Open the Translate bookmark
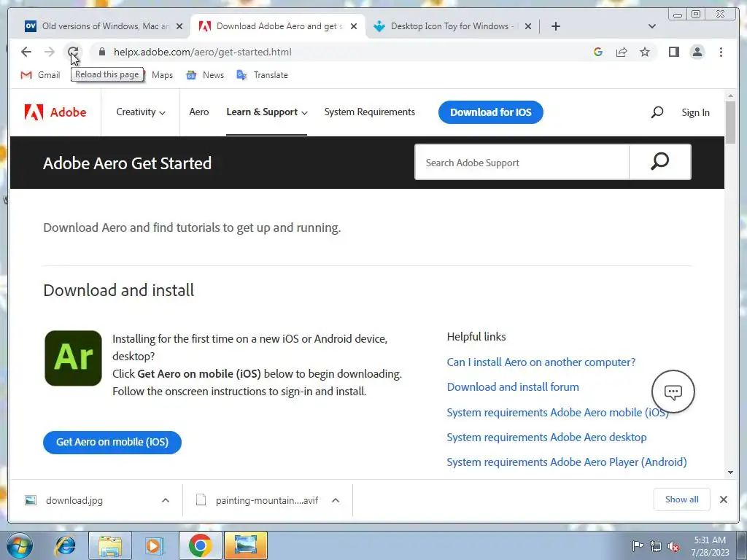Image resolution: width=747 pixels, height=560 pixels. pyautogui.click(x=262, y=75)
